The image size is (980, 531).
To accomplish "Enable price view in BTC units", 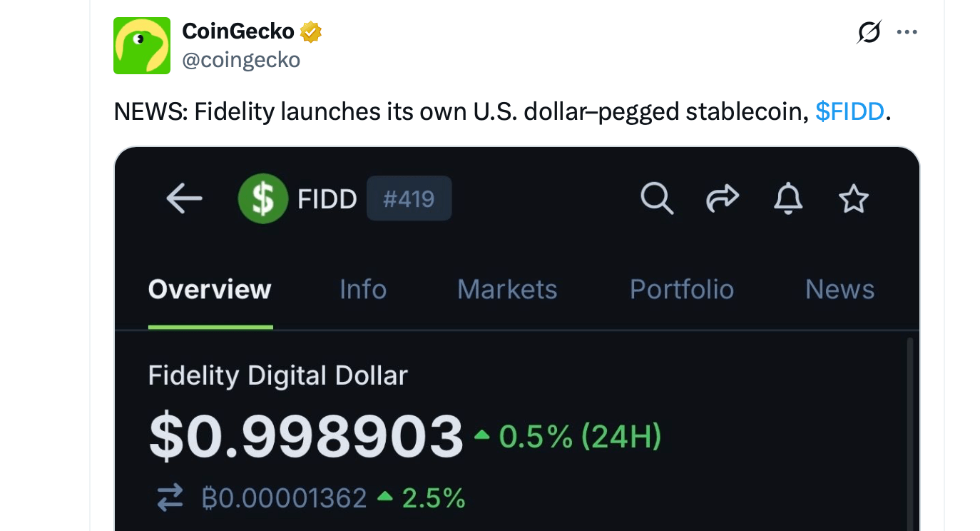I will point(284,497).
